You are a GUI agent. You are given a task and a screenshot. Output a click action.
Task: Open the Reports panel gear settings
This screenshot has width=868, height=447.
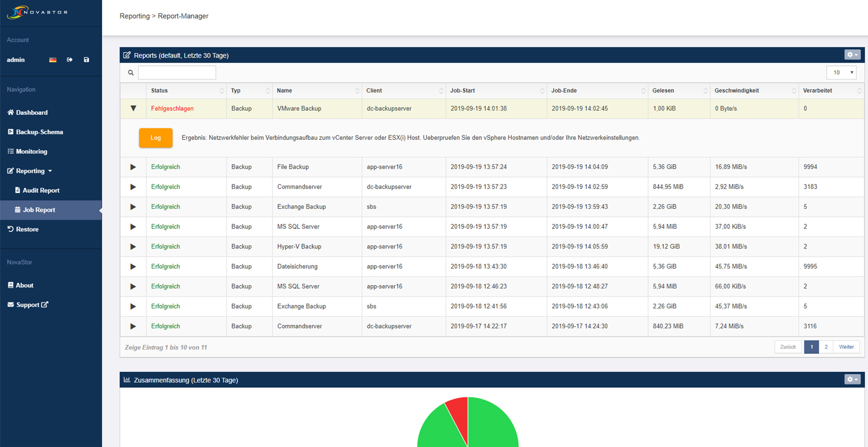(852, 55)
